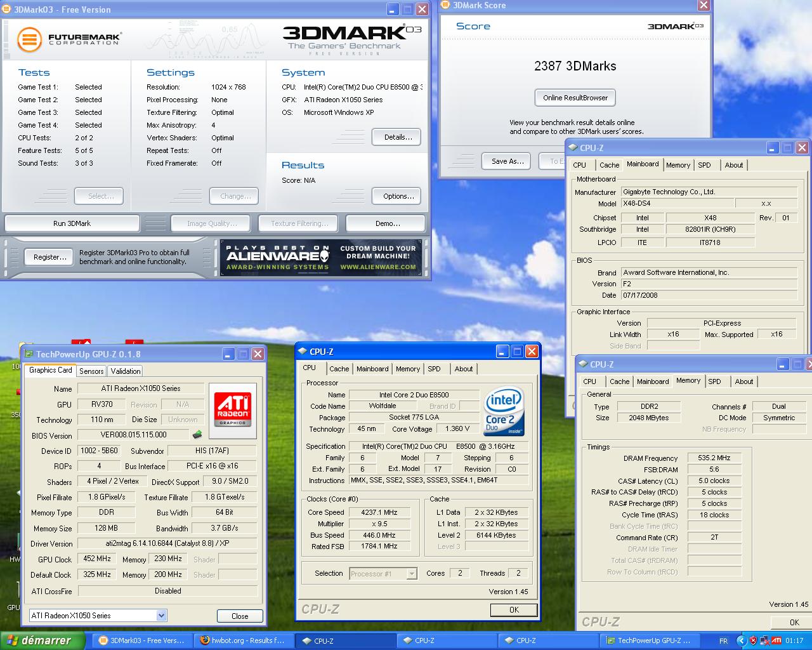812x650 pixels.
Task: Select Graphics Card tab in GPU-Z
Action: [x=51, y=370]
